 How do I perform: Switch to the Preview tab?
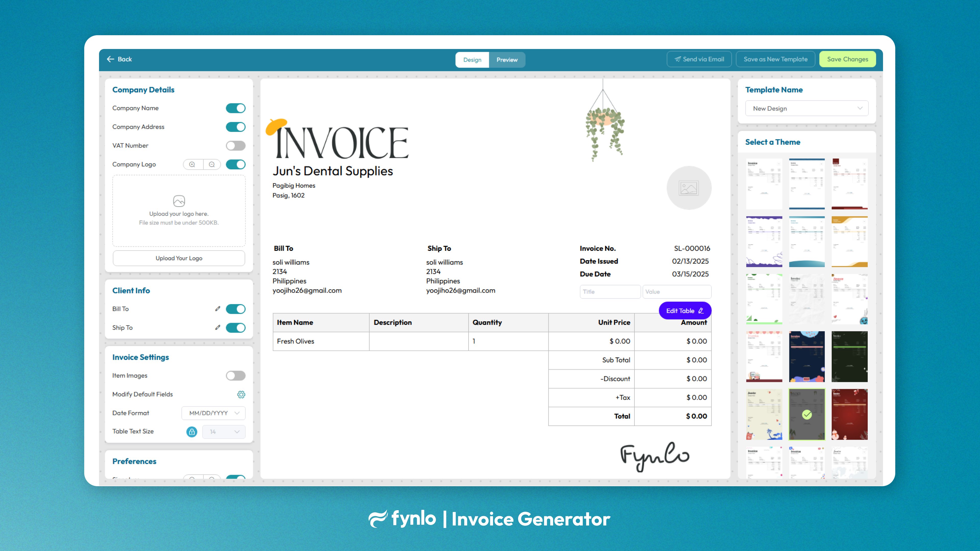(x=507, y=60)
